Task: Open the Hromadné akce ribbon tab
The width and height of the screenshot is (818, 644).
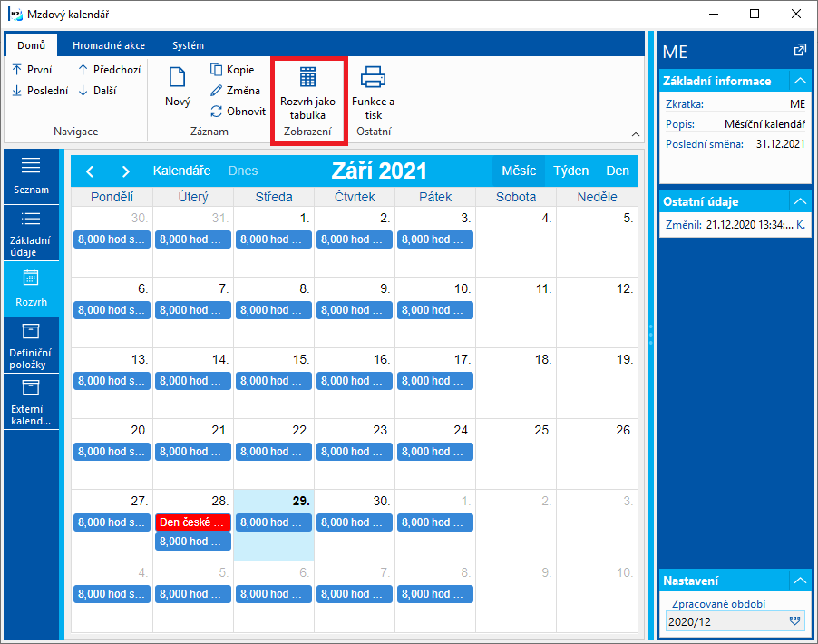Action: point(109,45)
